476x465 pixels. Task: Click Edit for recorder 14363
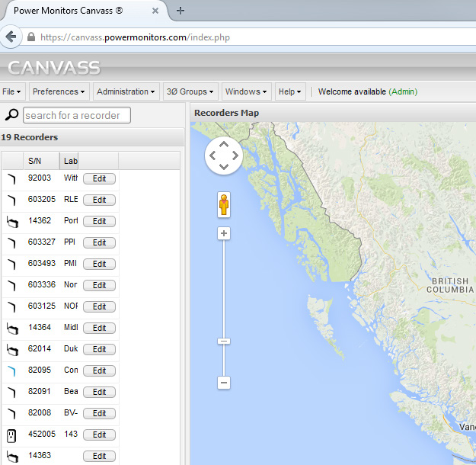99,456
